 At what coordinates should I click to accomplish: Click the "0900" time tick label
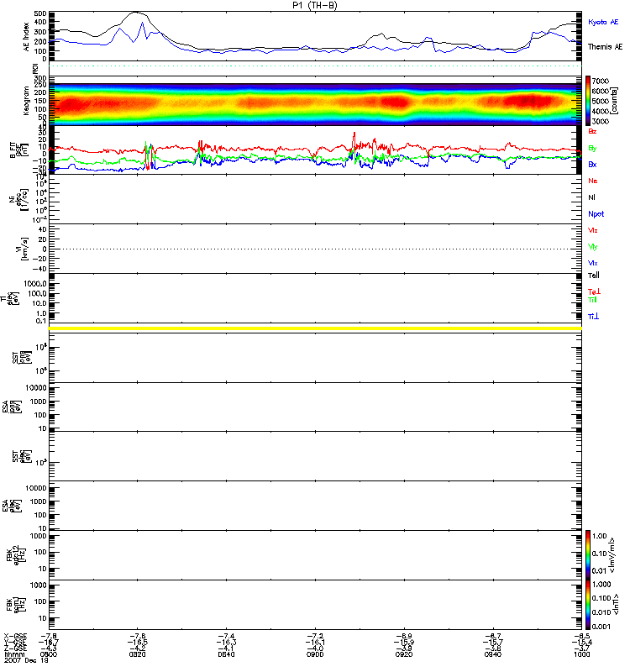(315, 654)
